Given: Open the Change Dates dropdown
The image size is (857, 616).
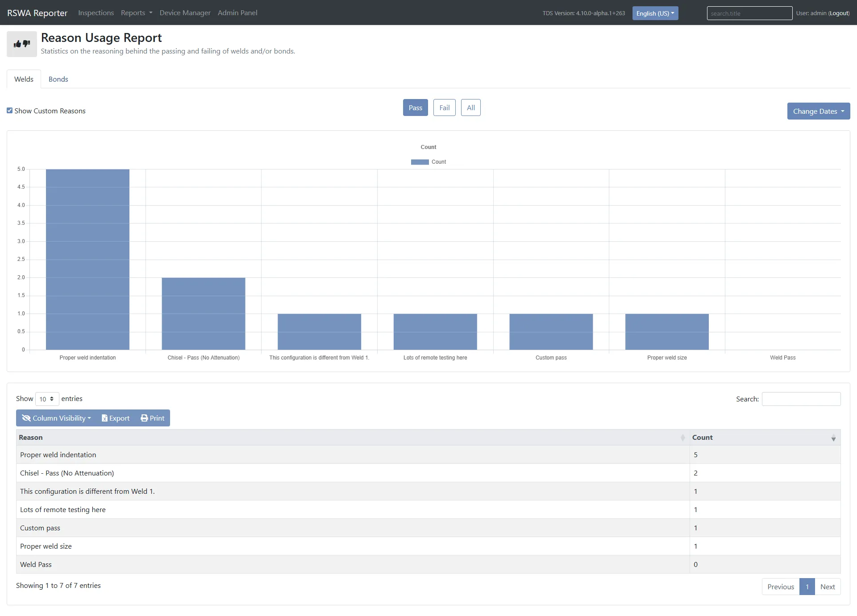Looking at the screenshot, I should [818, 111].
